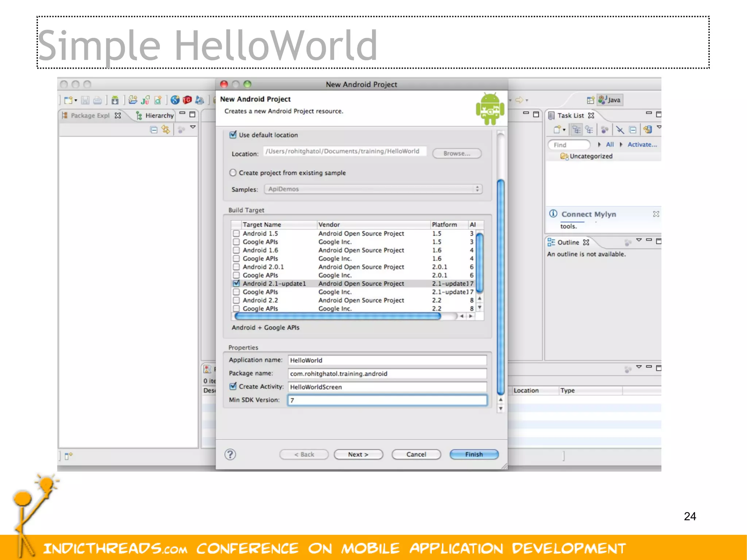Click the Next > button
The image size is (747, 560).
(358, 454)
